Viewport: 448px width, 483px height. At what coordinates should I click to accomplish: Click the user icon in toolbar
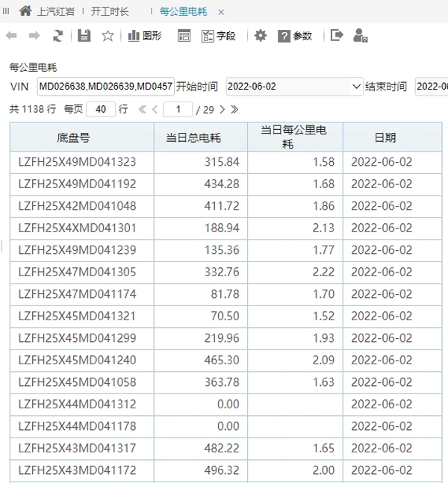[361, 36]
